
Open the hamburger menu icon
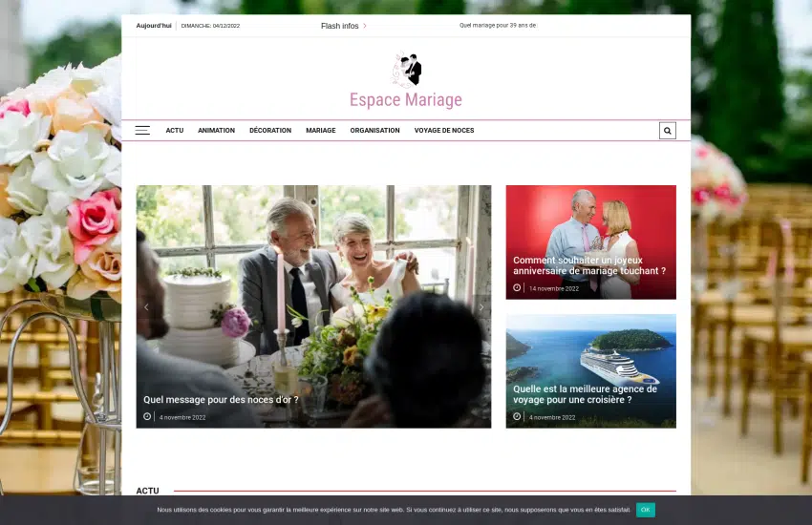point(142,131)
